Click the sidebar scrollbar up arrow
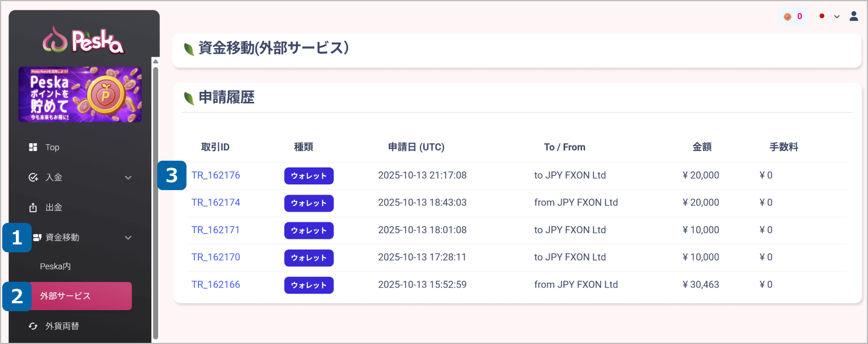868x344 pixels. [155, 61]
